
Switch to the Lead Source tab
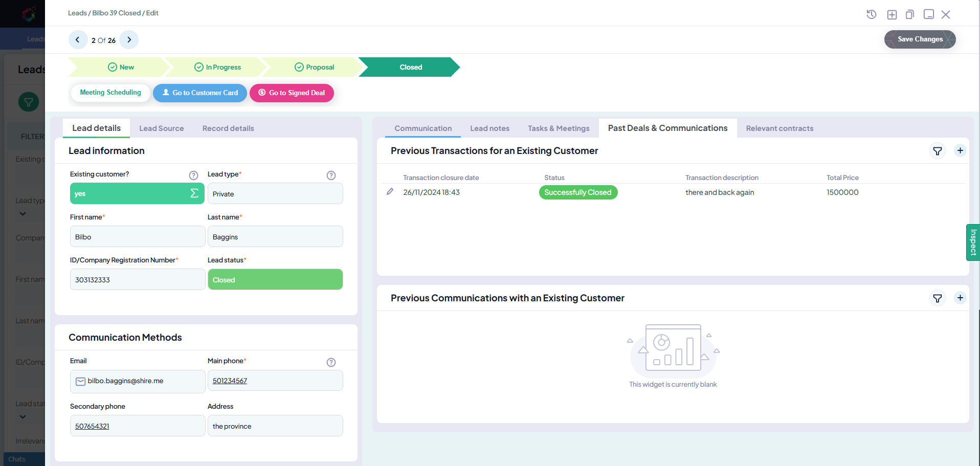coord(161,128)
